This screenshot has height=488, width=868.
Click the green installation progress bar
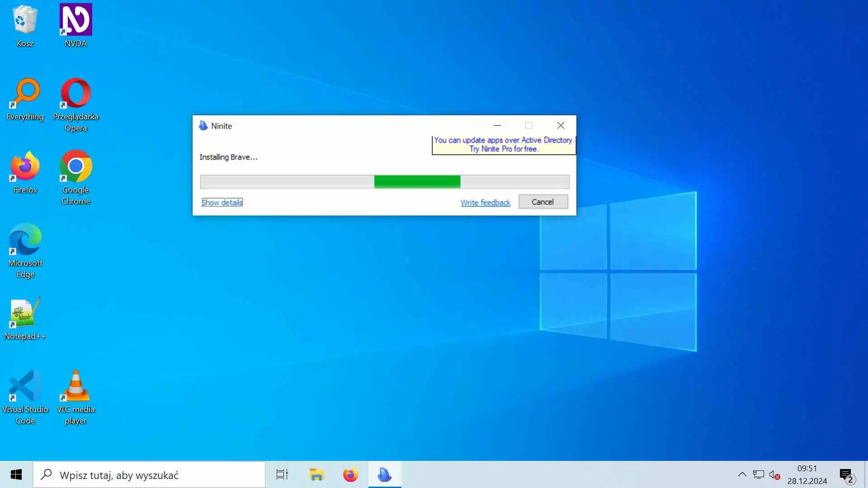pos(417,182)
